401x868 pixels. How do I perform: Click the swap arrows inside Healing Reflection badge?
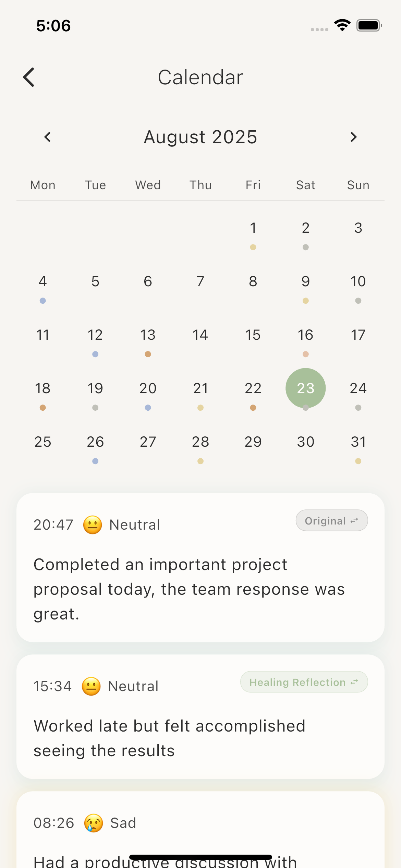coord(354,682)
